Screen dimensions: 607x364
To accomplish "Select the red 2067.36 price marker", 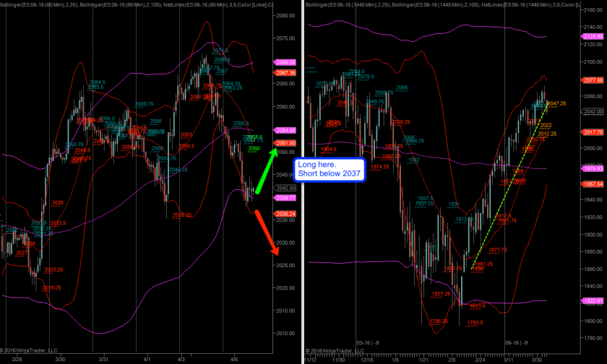I will pos(285,73).
